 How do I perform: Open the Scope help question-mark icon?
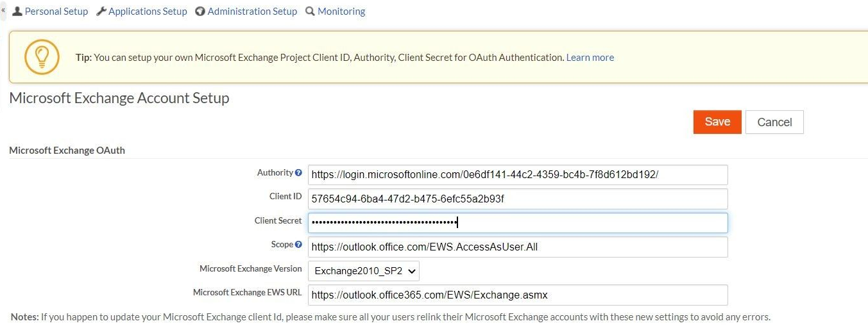(298, 245)
